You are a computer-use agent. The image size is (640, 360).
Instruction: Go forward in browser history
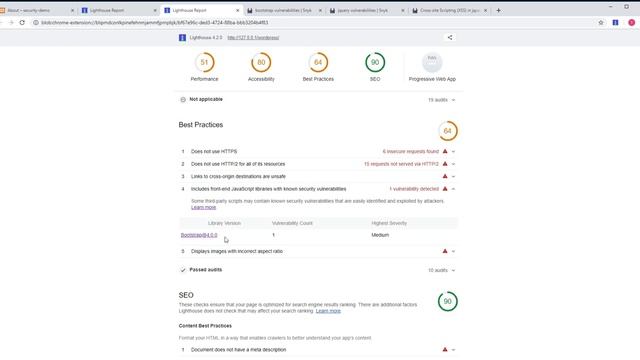(11, 23)
